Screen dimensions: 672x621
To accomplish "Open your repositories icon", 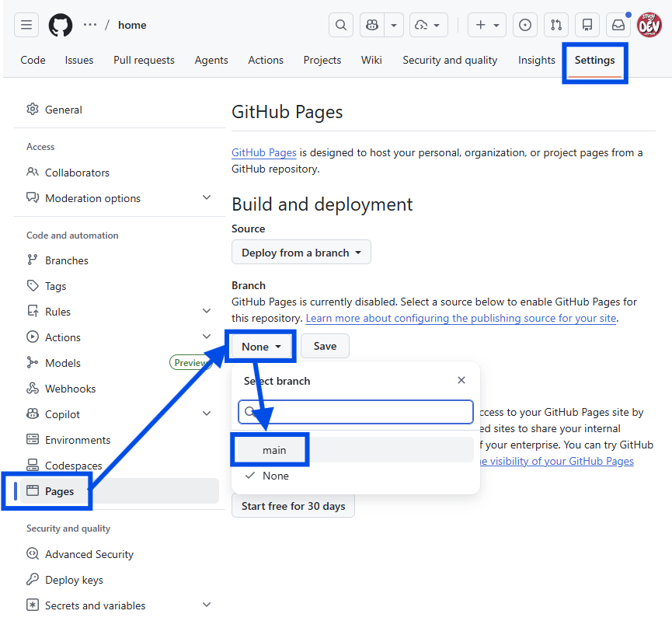I will [587, 25].
